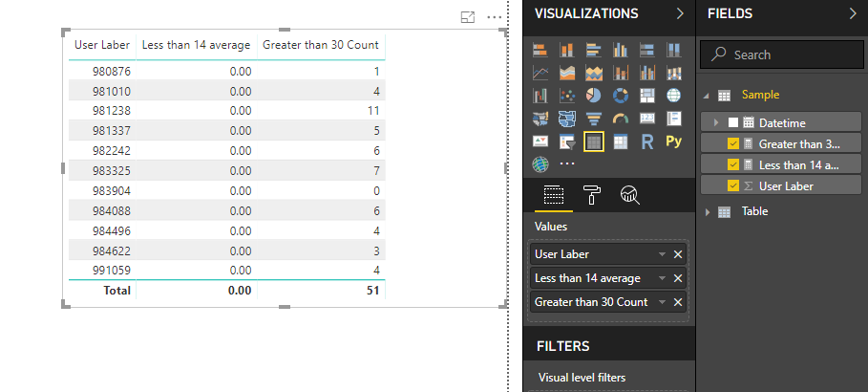Click the Total value 51
Screen dimensions: 868x392
[x=372, y=291]
